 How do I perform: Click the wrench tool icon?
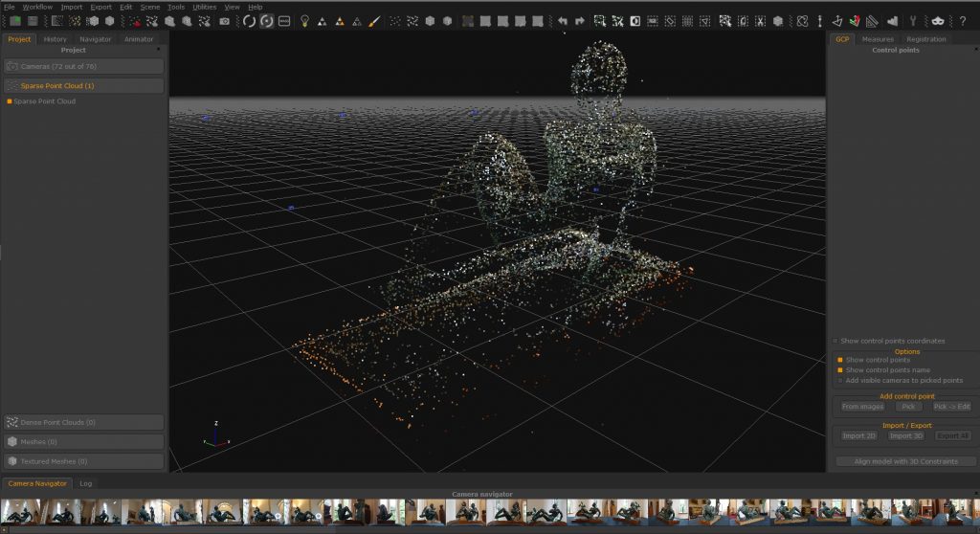click(913, 21)
